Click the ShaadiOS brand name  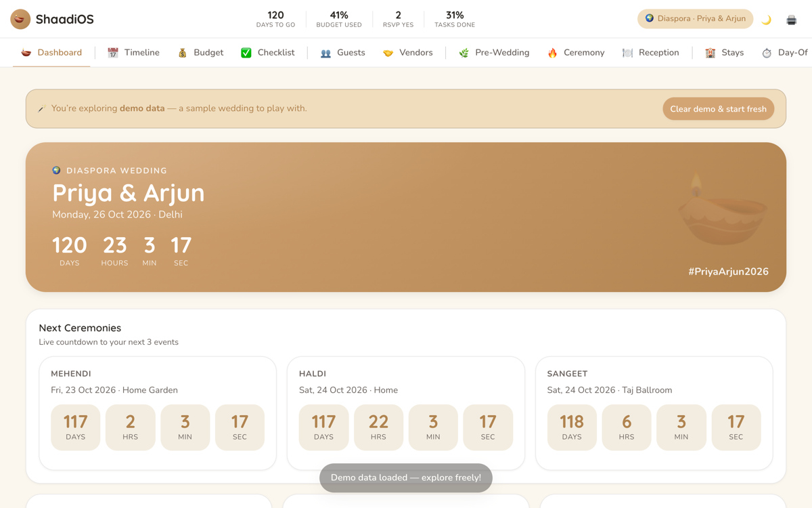coord(65,19)
